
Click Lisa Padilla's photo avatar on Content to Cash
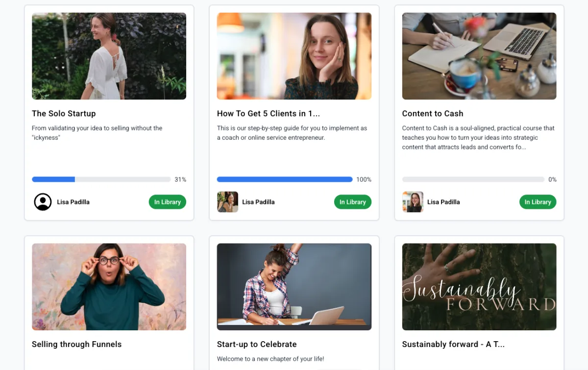pyautogui.click(x=413, y=202)
